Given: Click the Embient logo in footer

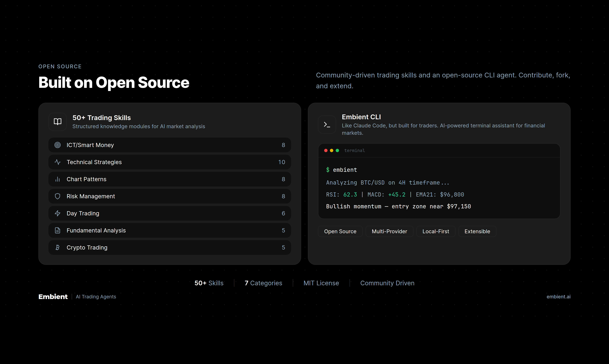Looking at the screenshot, I should (x=53, y=296).
